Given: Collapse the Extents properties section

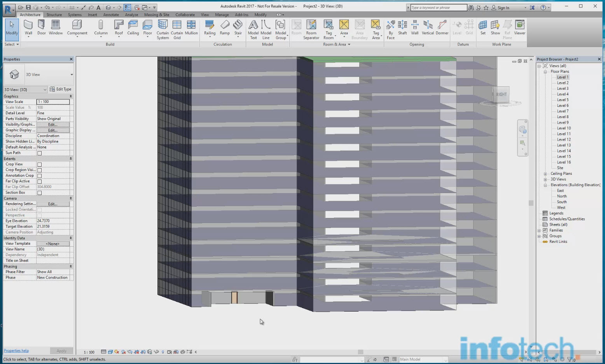Looking at the screenshot, I should pyautogui.click(x=70, y=159).
